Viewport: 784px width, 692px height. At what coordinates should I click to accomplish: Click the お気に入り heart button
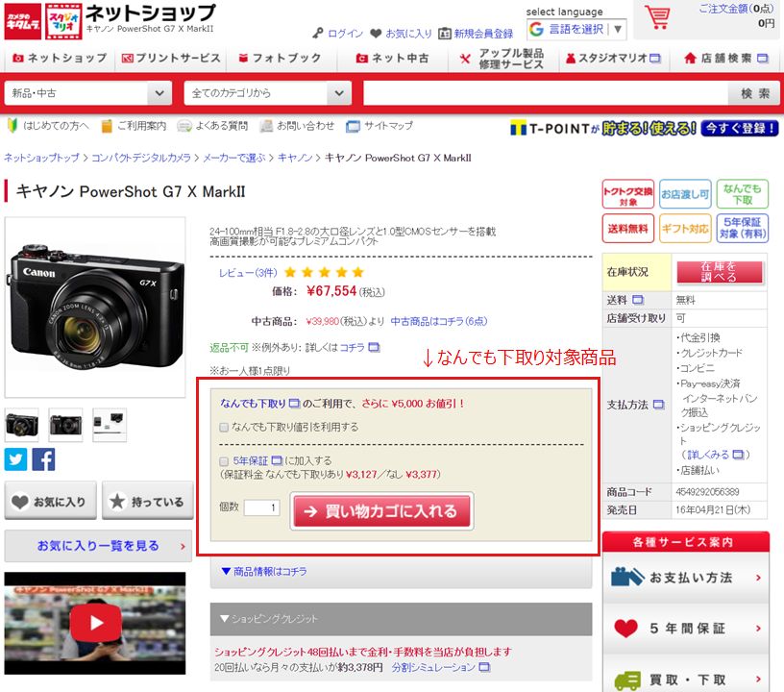[50, 501]
